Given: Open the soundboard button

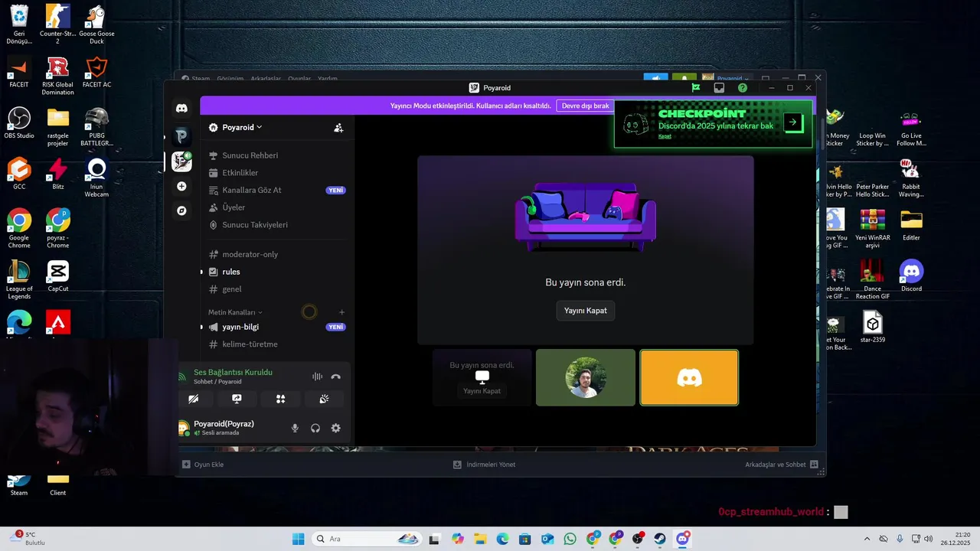Looking at the screenshot, I should 325,399.
